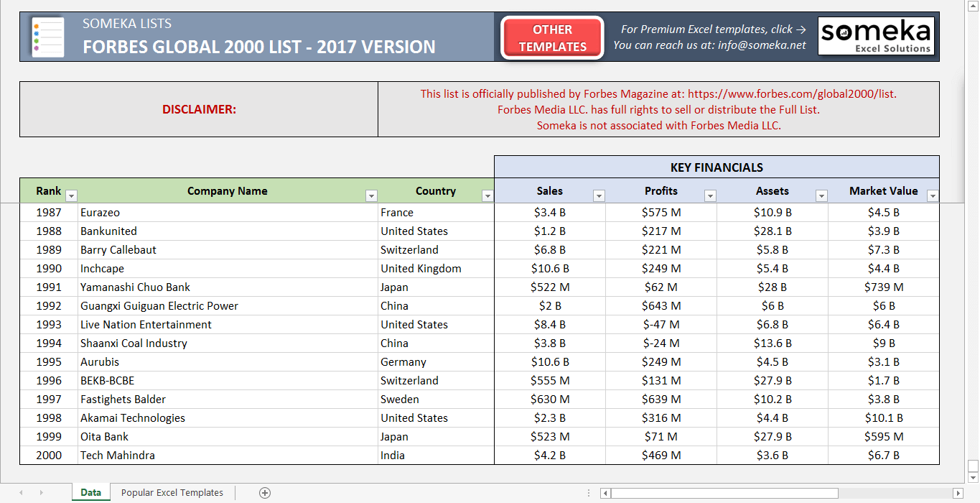Open the Someka Excel Solutions logo
The width and height of the screenshot is (980, 503).
click(x=876, y=37)
